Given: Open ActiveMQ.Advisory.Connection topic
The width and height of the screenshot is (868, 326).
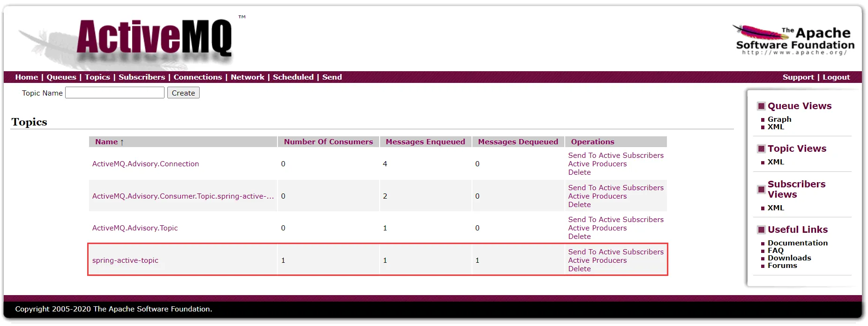Looking at the screenshot, I should tap(145, 164).
